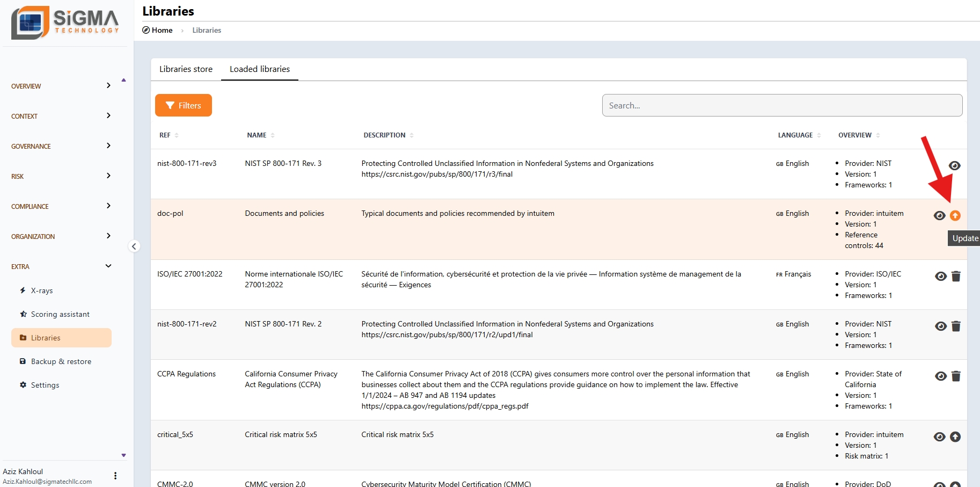
Task: Collapse the Extra sidebar section
Action: 61,266
